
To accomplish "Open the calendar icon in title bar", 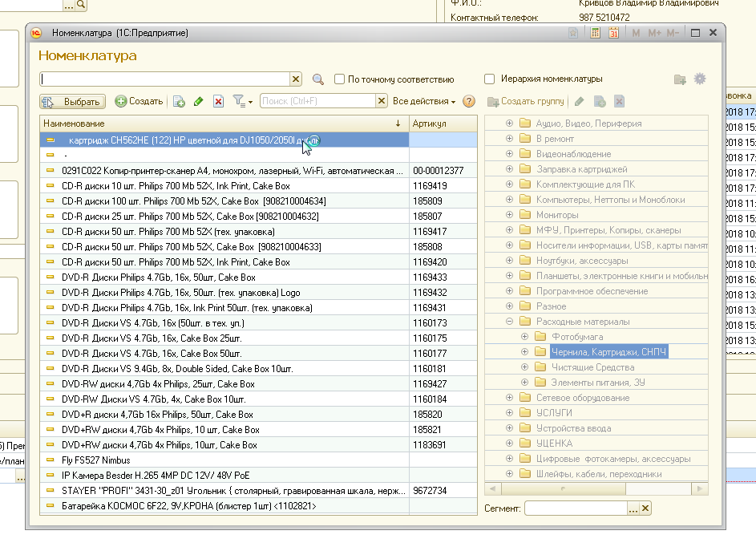I will coord(613,33).
